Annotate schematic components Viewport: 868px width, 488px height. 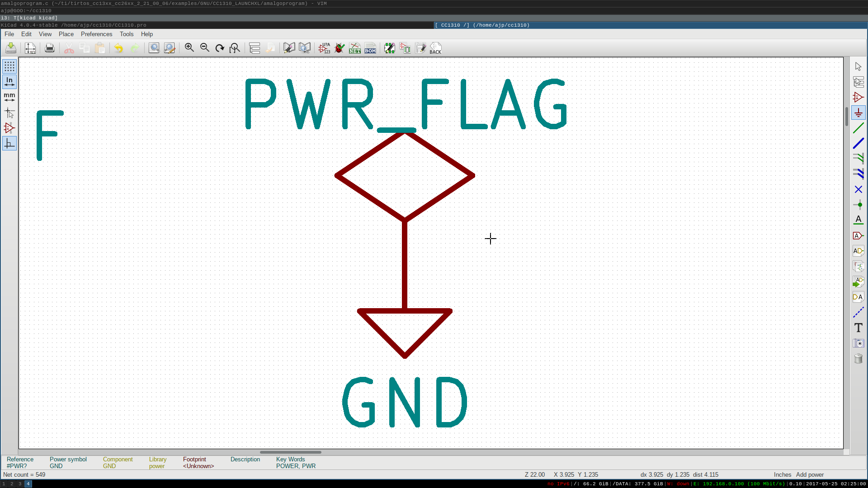(325, 48)
